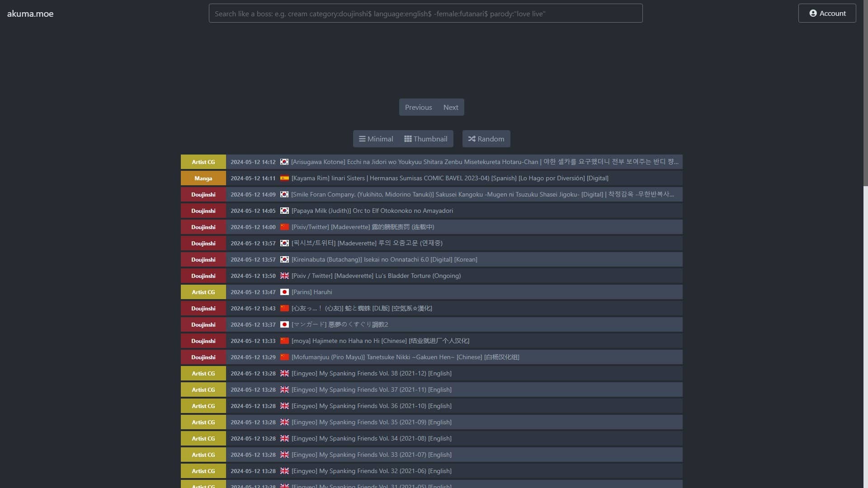The width and height of the screenshot is (868, 488).
Task: Click the UK flag in the Vol. 33 row
Action: pos(284,455)
